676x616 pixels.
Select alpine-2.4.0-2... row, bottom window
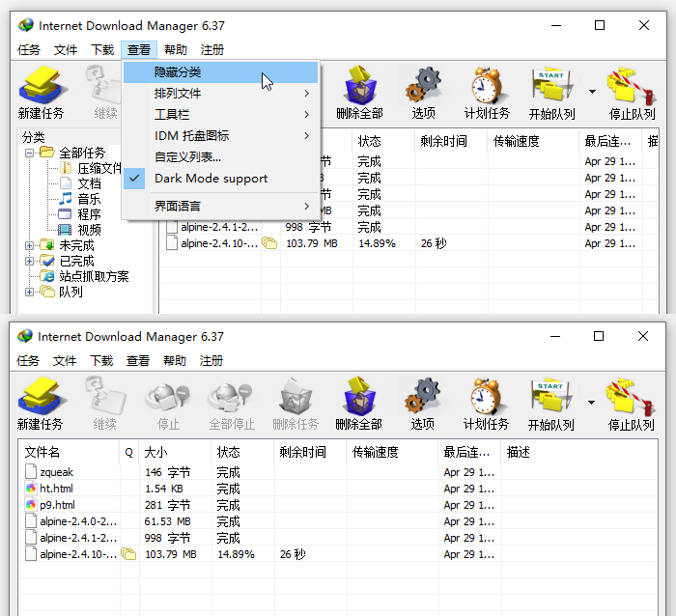pos(338,521)
